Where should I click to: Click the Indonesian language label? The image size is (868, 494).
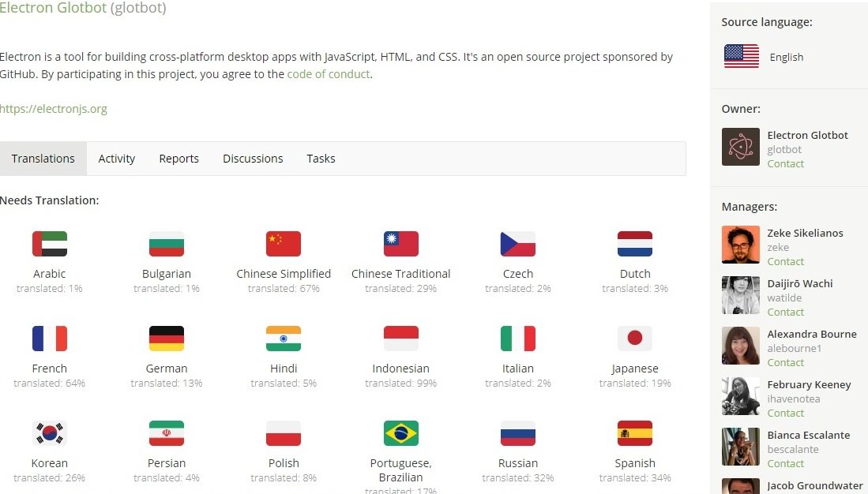[x=400, y=369]
